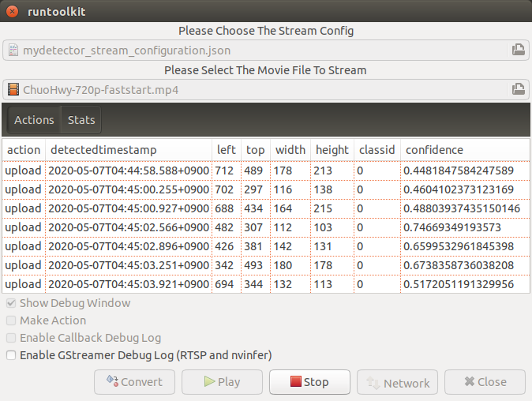Click left value 712 in first row
Screen dimensions: 532x401
(224, 171)
